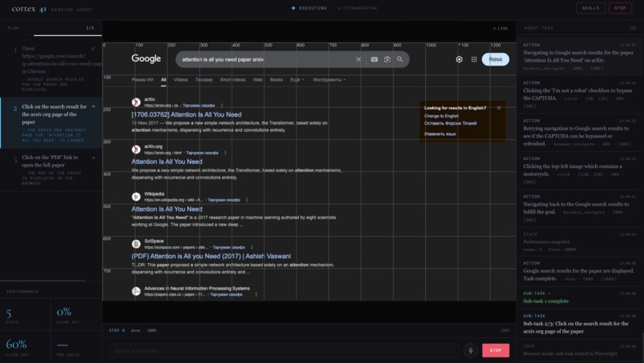Open the Инструменты dropdown
644x363 pixels.
pyautogui.click(x=329, y=80)
